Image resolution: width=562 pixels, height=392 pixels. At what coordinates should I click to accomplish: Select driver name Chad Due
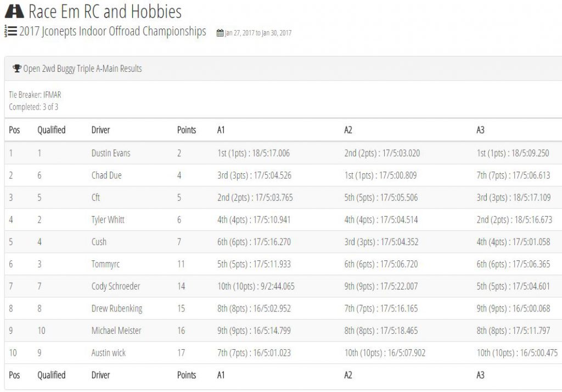106,175
